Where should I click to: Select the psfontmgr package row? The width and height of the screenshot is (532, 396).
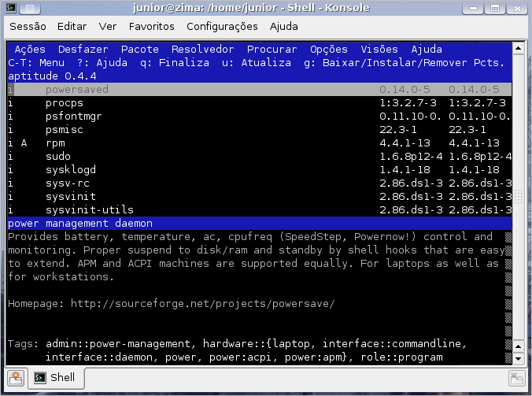pyautogui.click(x=260, y=117)
